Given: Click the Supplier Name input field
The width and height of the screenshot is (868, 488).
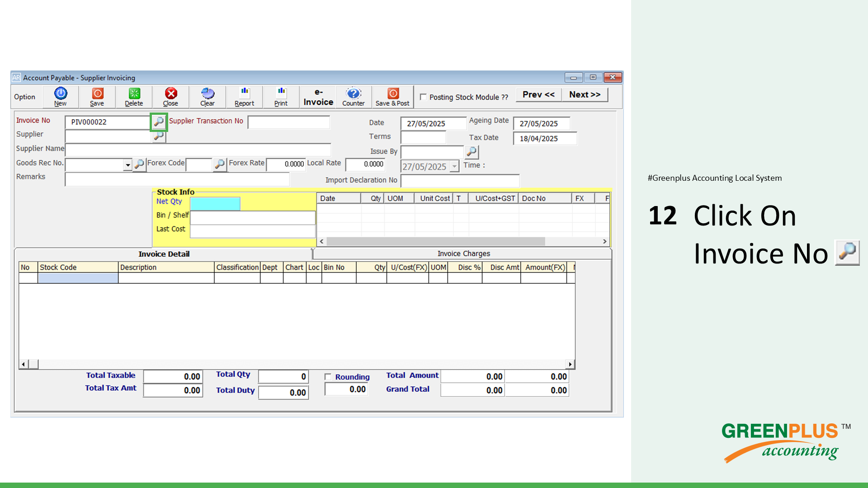Looking at the screenshot, I should point(198,150).
